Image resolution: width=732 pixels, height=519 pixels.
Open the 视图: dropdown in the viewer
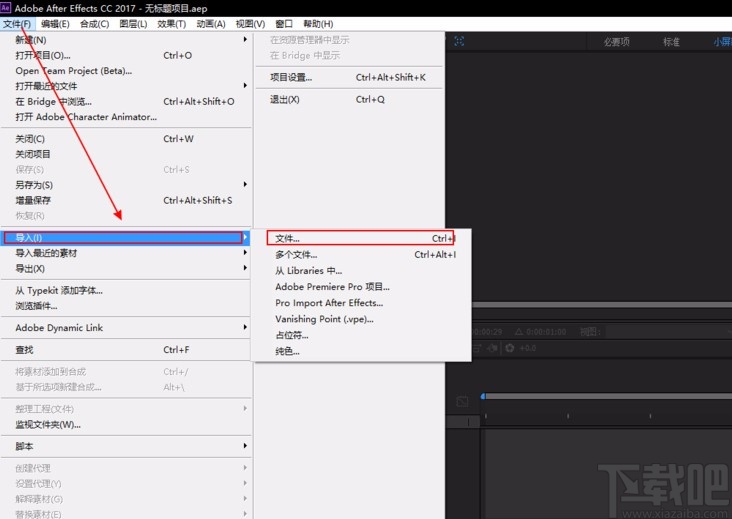(x=670, y=332)
